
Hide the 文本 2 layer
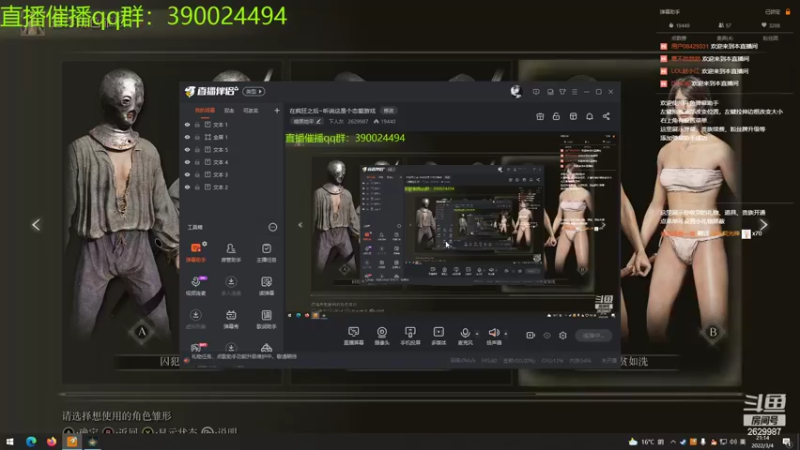click(x=187, y=187)
